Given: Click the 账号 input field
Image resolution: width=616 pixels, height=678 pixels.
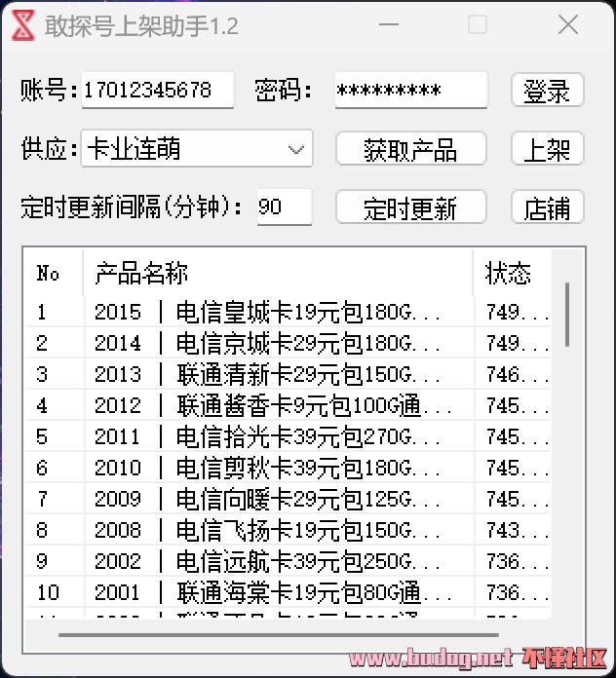Looking at the screenshot, I should click(x=158, y=90).
